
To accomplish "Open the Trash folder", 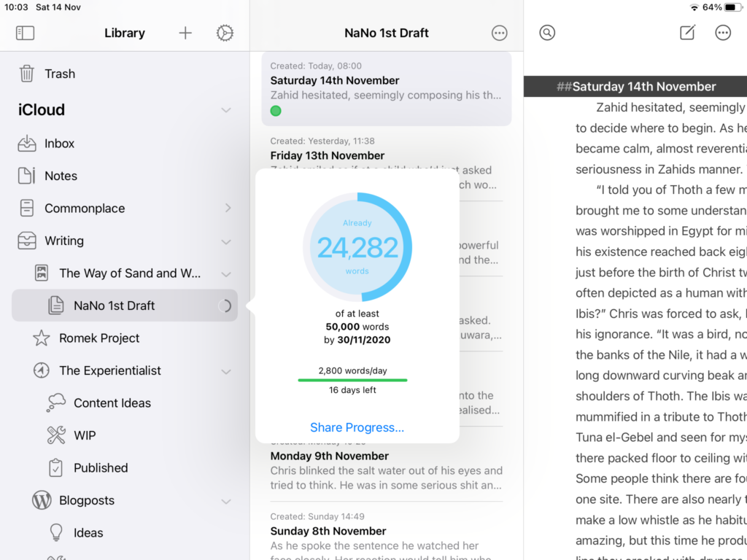I will 125,74.
